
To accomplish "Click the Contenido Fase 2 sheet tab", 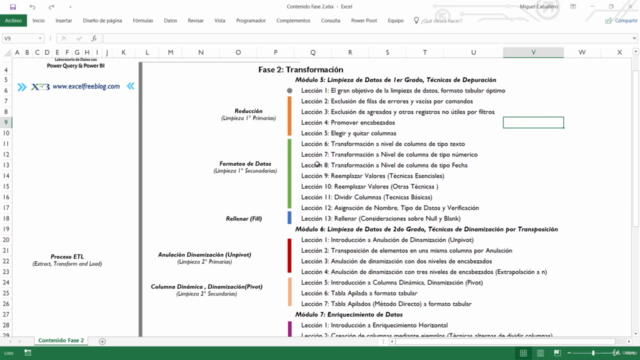I will pos(61,340).
